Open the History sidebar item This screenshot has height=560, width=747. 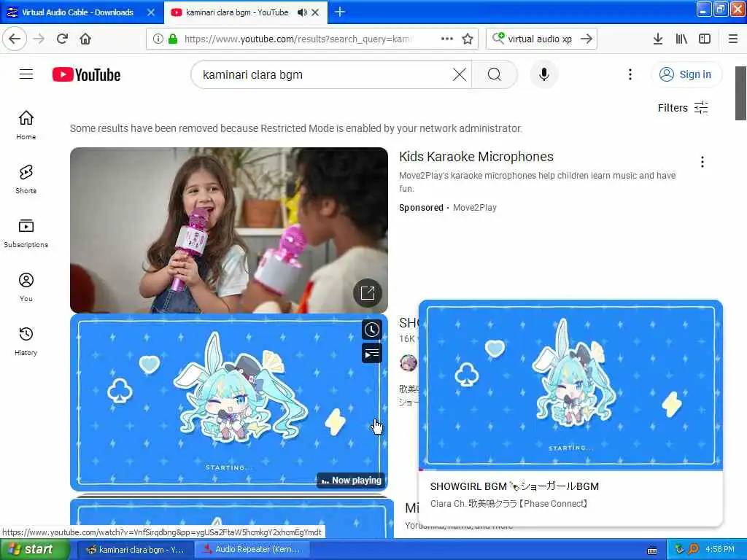pyautogui.click(x=26, y=341)
